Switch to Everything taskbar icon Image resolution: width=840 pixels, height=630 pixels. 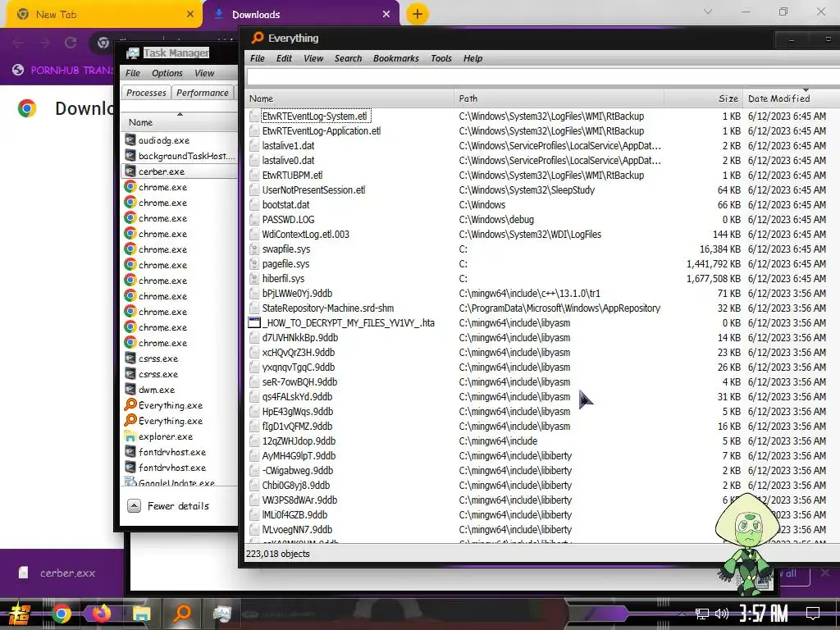[181, 613]
